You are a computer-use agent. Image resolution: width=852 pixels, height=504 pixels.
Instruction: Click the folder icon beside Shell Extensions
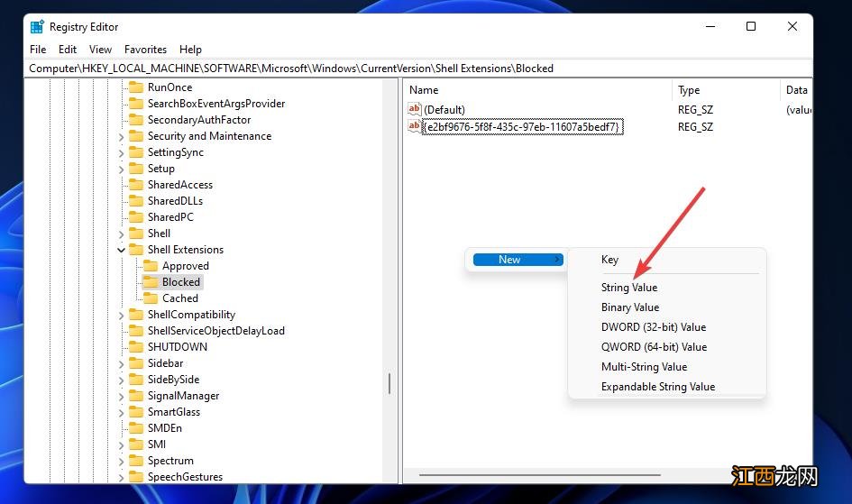tap(136, 250)
